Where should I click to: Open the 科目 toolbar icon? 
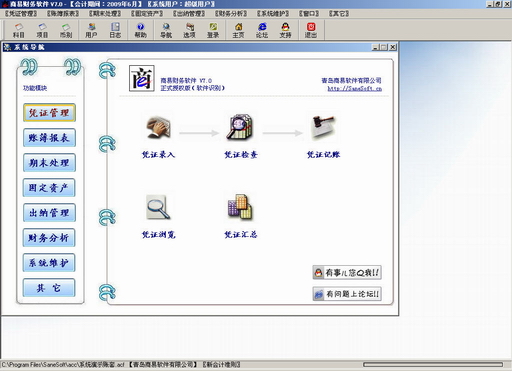[x=19, y=30]
